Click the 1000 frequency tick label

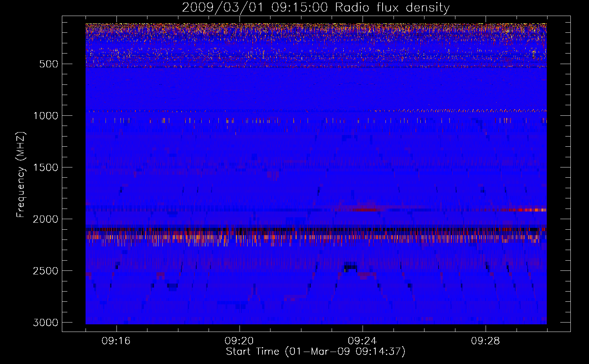[46, 116]
